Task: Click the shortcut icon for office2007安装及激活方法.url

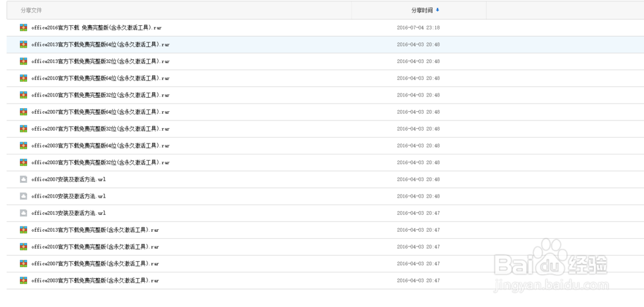Action: [23, 180]
